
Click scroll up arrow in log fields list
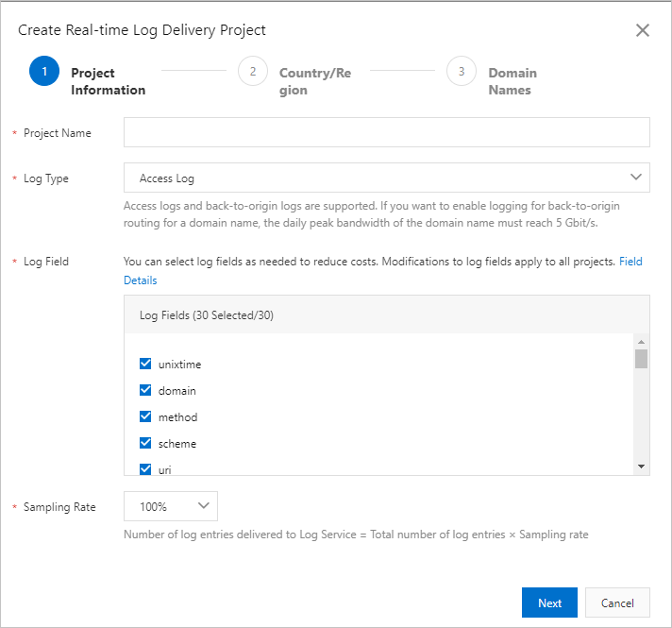coord(641,342)
